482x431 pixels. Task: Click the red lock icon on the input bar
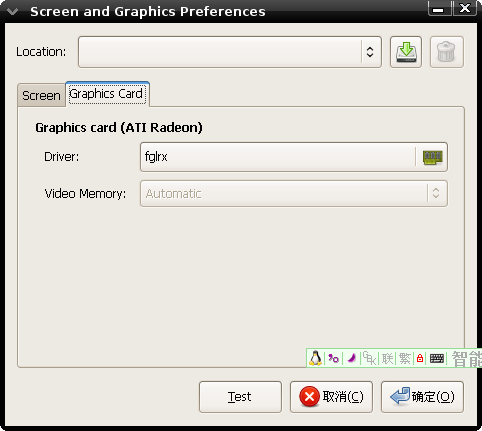[x=420, y=358]
